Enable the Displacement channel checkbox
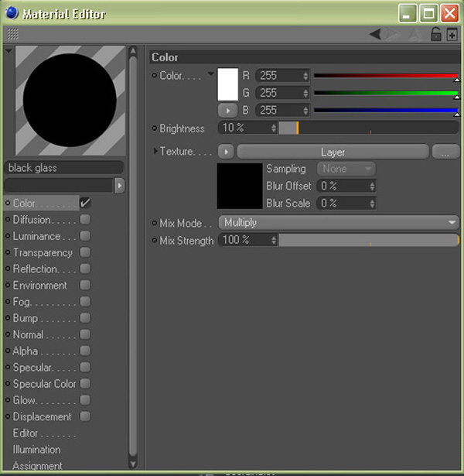 point(85,416)
